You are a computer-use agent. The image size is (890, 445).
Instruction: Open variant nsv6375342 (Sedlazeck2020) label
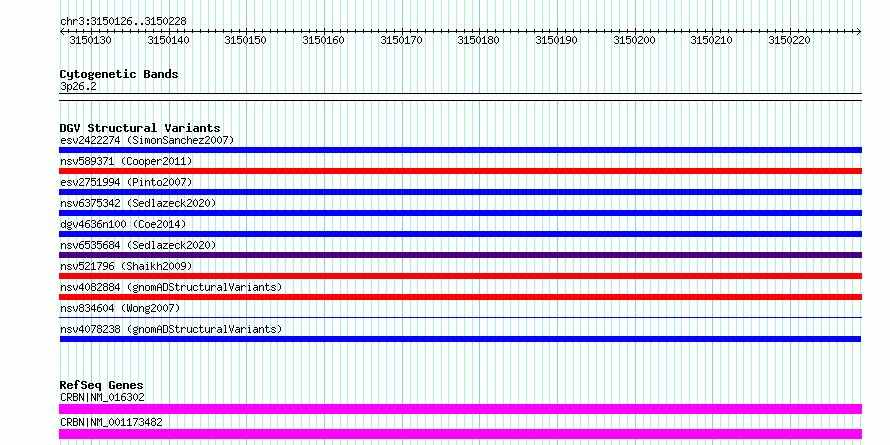(x=138, y=203)
